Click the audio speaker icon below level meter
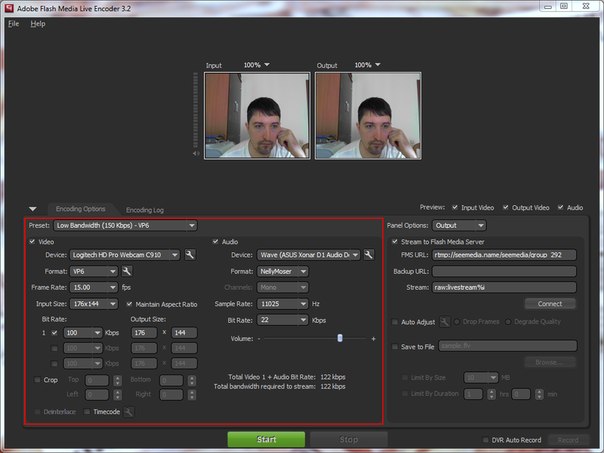Image resolution: width=604 pixels, height=453 pixels. [x=196, y=154]
